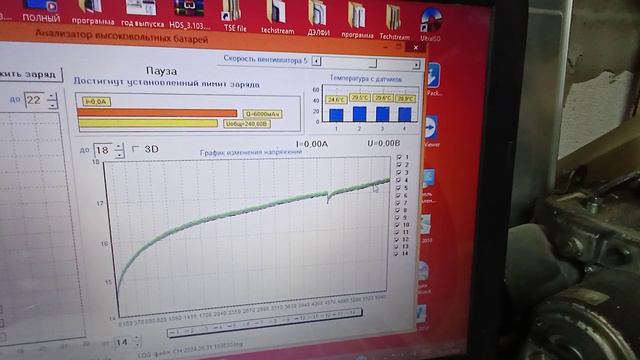Screen dimensions: 640x360
Task: Open the HDS_3.103 desktop icon
Action: tap(190, 14)
